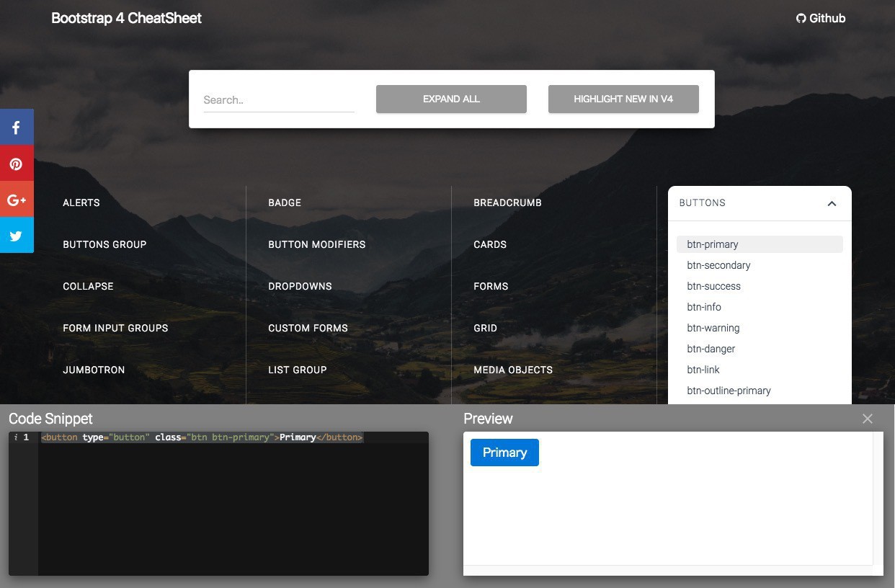
Task: Click the Expand All button
Action: [451, 99]
